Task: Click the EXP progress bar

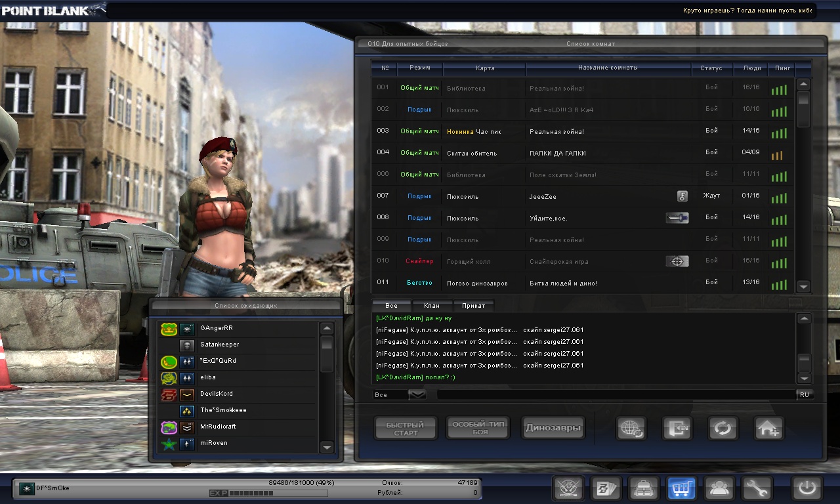Action: [x=268, y=493]
